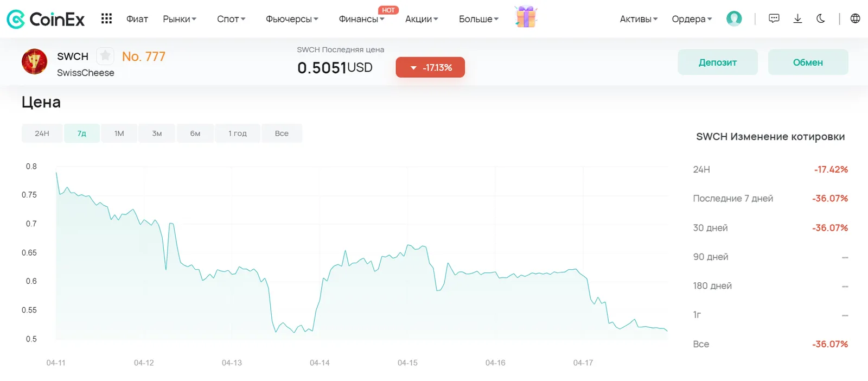This screenshot has width=868, height=381.
Task: Expand the Больше dropdown
Action: click(478, 19)
